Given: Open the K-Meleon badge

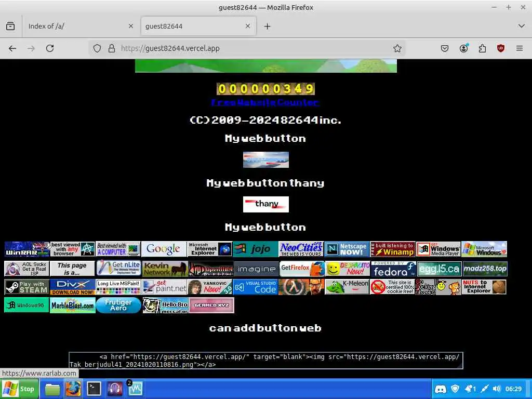Looking at the screenshot, I should click(347, 287).
